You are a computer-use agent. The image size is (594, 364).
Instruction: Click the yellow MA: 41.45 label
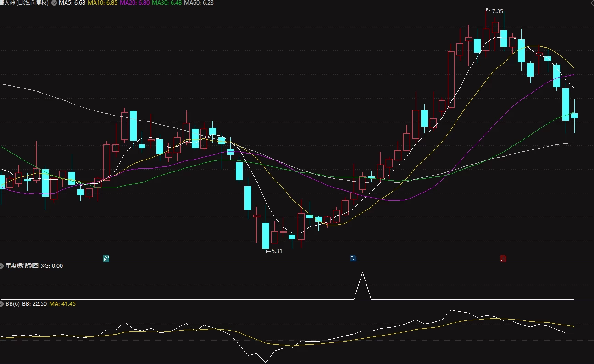point(62,304)
